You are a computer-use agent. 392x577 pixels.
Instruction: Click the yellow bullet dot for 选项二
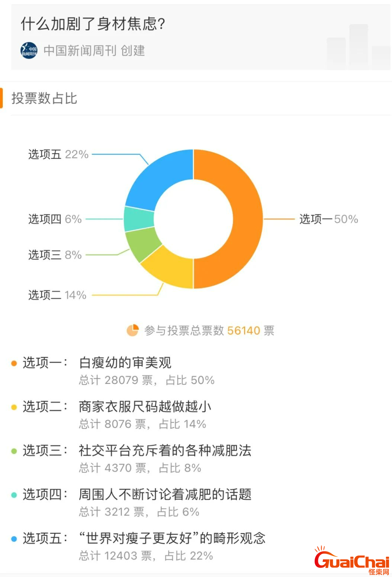tap(14, 407)
